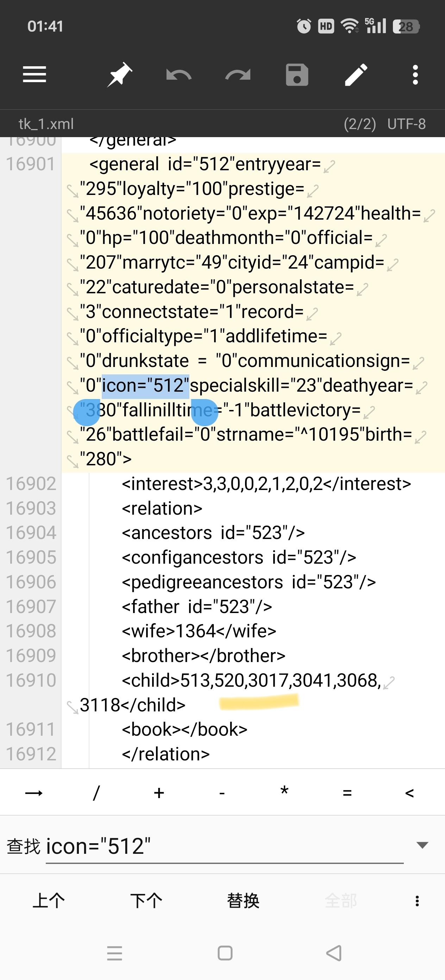Insert equals sign from symbol bar
This screenshot has height=980, width=445.
point(347,793)
